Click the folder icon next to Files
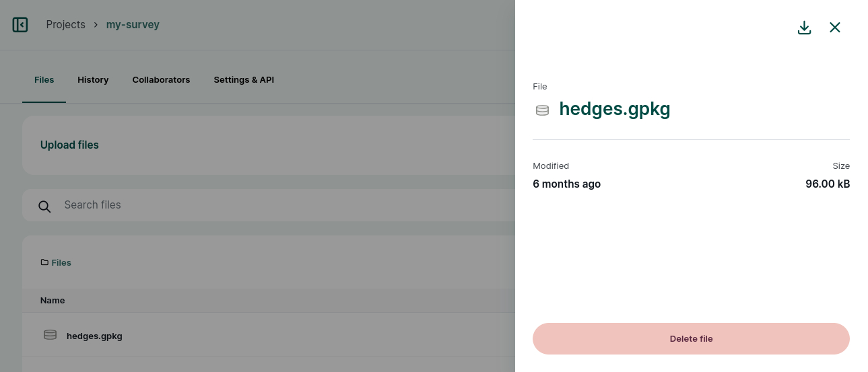 [x=44, y=262]
